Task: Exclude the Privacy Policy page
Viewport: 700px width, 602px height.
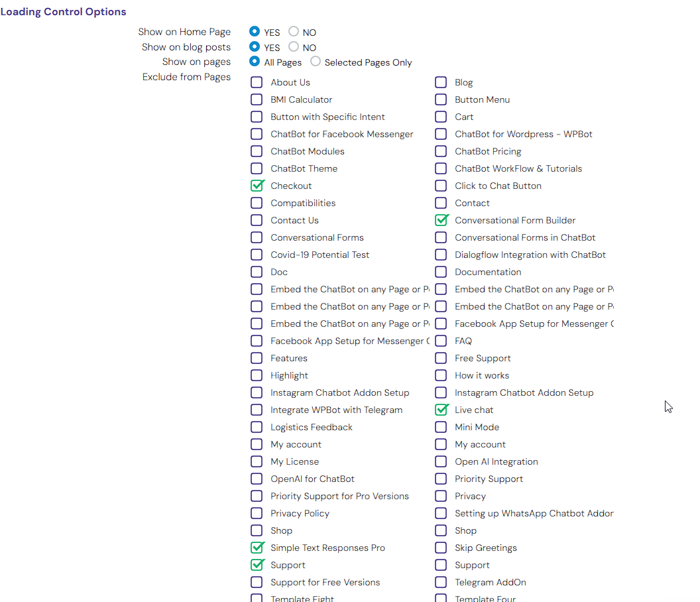Action: tap(257, 513)
